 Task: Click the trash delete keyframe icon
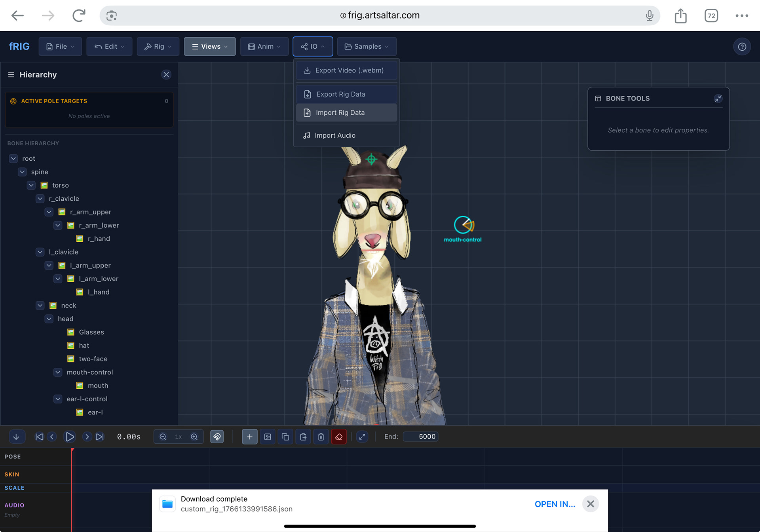pos(321,437)
